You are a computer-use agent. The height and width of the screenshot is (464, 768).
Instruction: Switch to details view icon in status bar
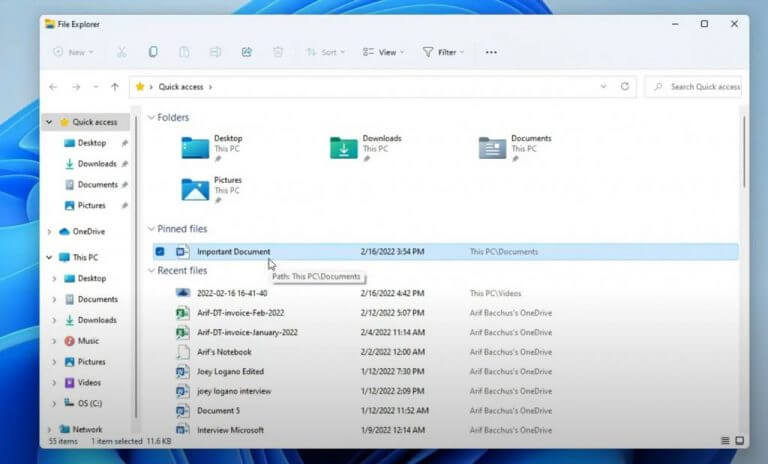(x=725, y=440)
